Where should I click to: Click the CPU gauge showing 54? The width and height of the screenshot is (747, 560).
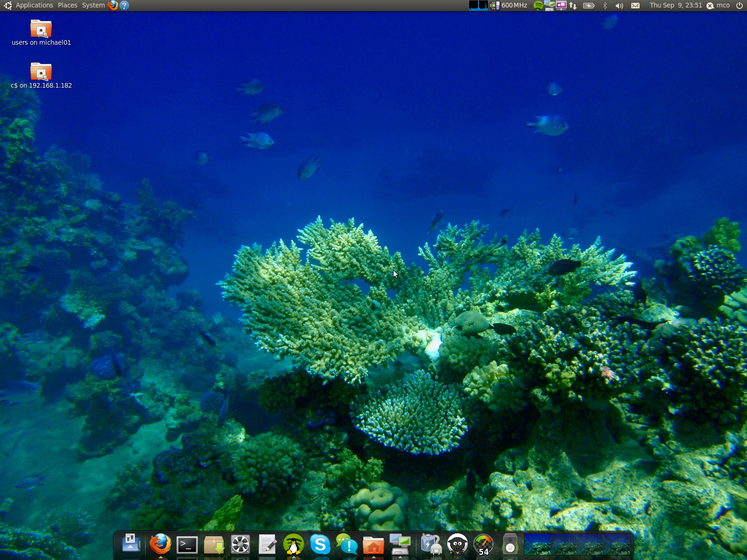(x=484, y=545)
